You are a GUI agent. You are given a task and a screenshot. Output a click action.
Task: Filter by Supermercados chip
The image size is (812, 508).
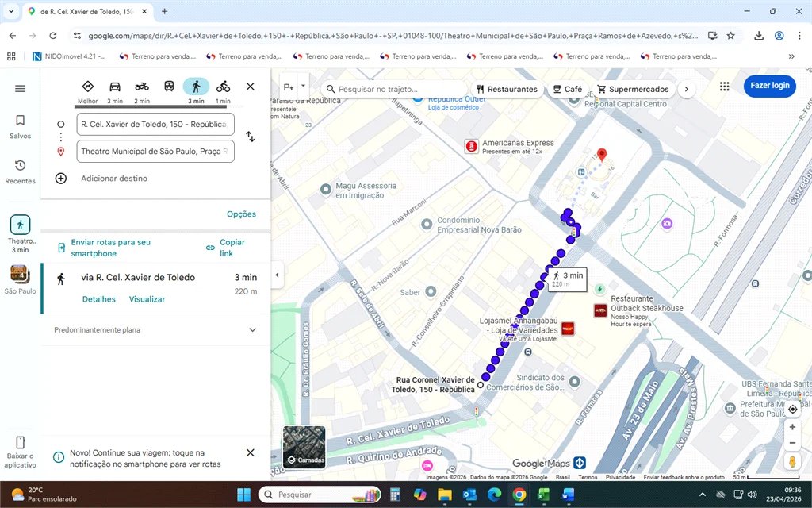pyautogui.click(x=633, y=89)
